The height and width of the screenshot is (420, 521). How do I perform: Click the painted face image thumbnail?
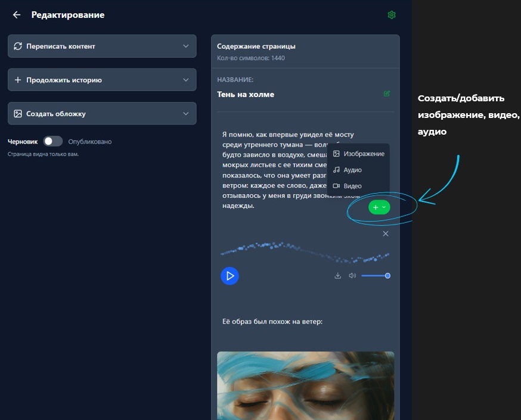[x=305, y=385]
